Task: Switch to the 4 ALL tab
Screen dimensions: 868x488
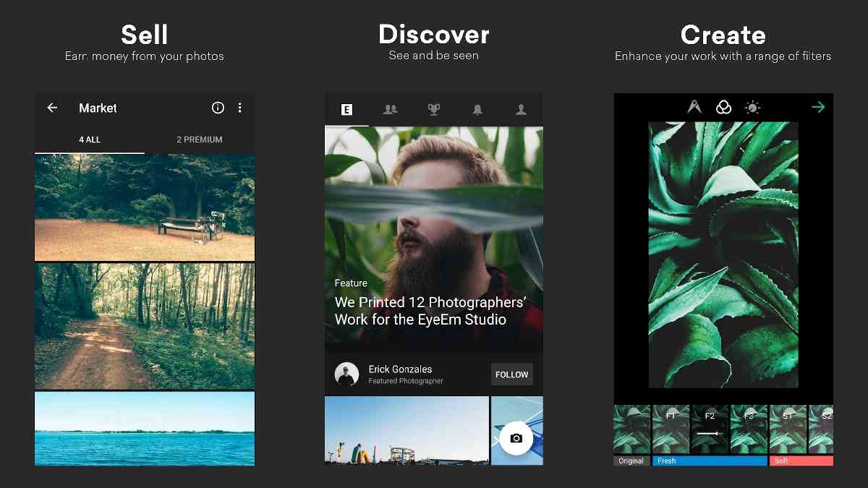Action: point(90,140)
